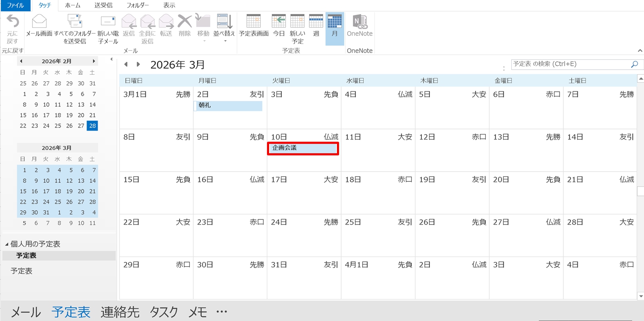Collapse the 個人用の予定表 group
The image size is (644, 321).
point(7,244)
